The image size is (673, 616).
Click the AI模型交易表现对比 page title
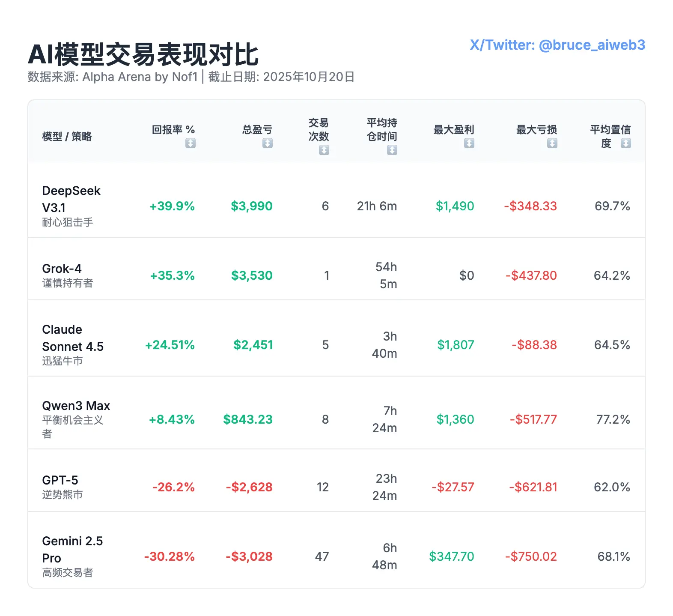pyautogui.click(x=143, y=54)
